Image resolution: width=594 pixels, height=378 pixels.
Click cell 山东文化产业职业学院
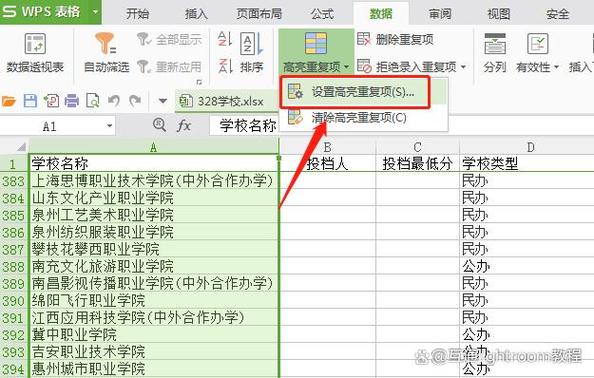(x=153, y=198)
